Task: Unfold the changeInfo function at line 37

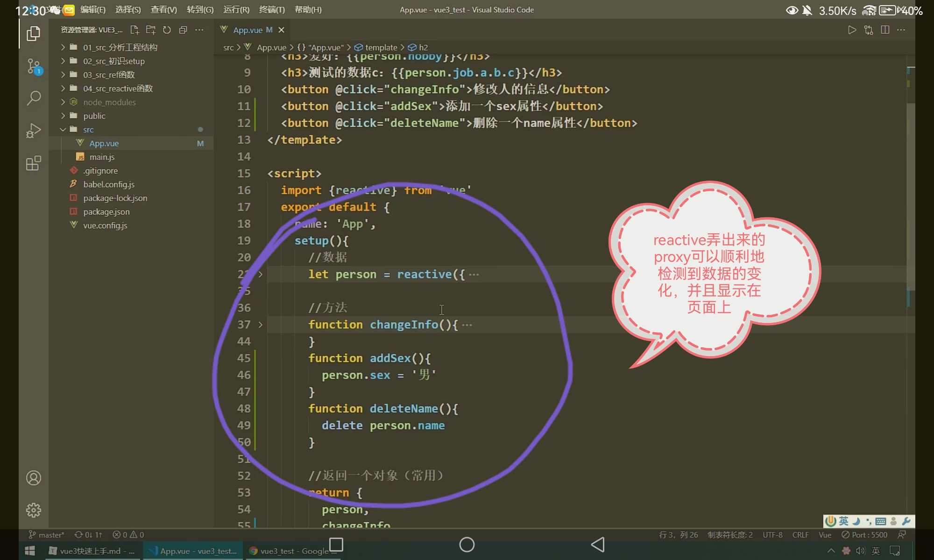Action: coord(261,325)
